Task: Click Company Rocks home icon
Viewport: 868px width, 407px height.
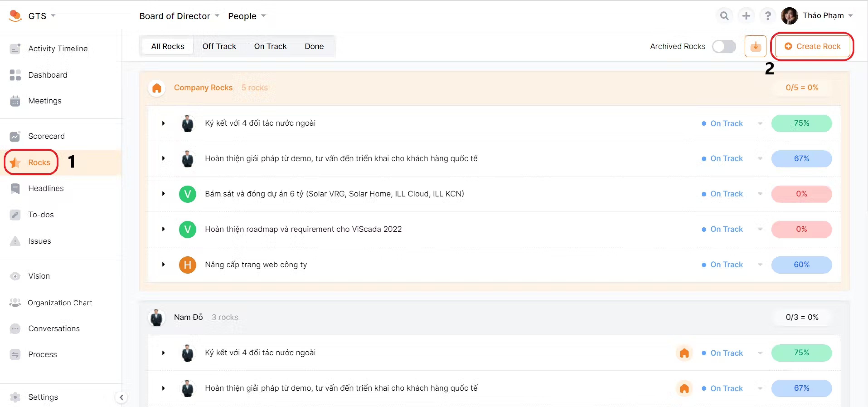Action: [x=156, y=88]
